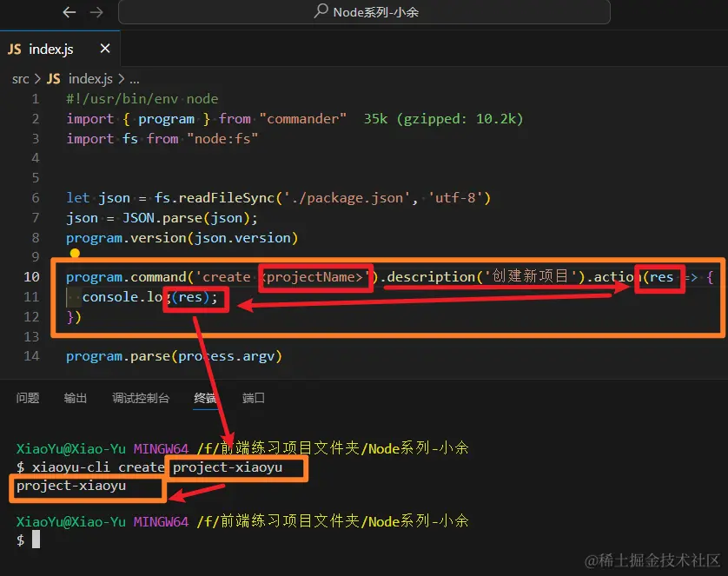Click the terminal command xiaoyu-cli create

coord(98,467)
